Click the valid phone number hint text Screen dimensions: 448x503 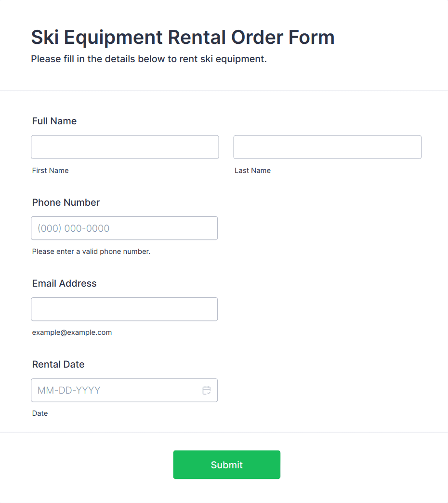[91, 251]
